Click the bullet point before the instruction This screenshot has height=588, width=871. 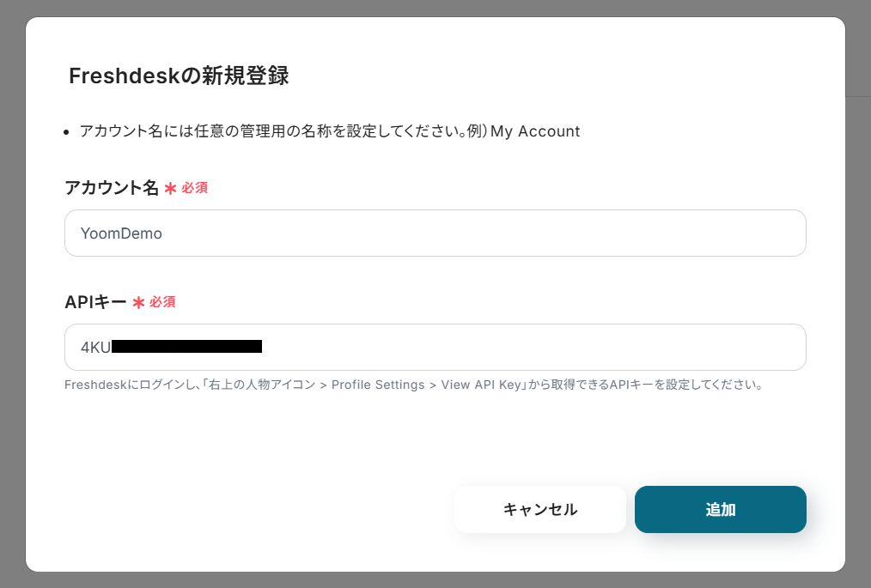point(69,132)
